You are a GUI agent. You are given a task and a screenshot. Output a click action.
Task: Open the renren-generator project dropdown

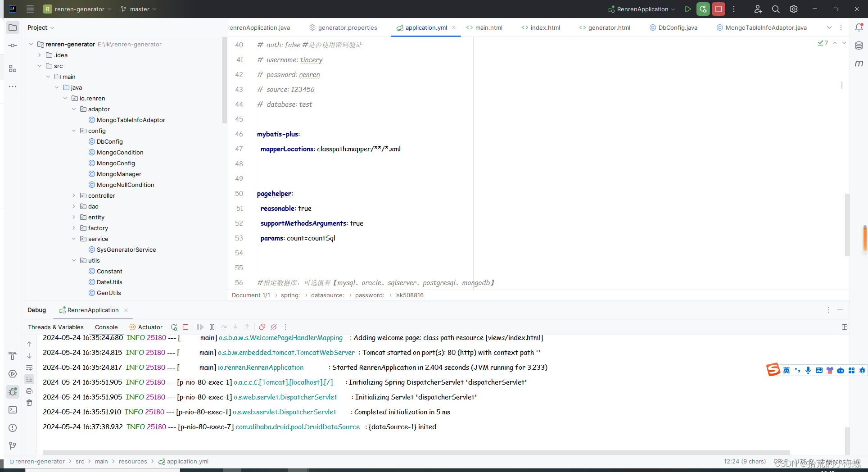click(x=77, y=9)
